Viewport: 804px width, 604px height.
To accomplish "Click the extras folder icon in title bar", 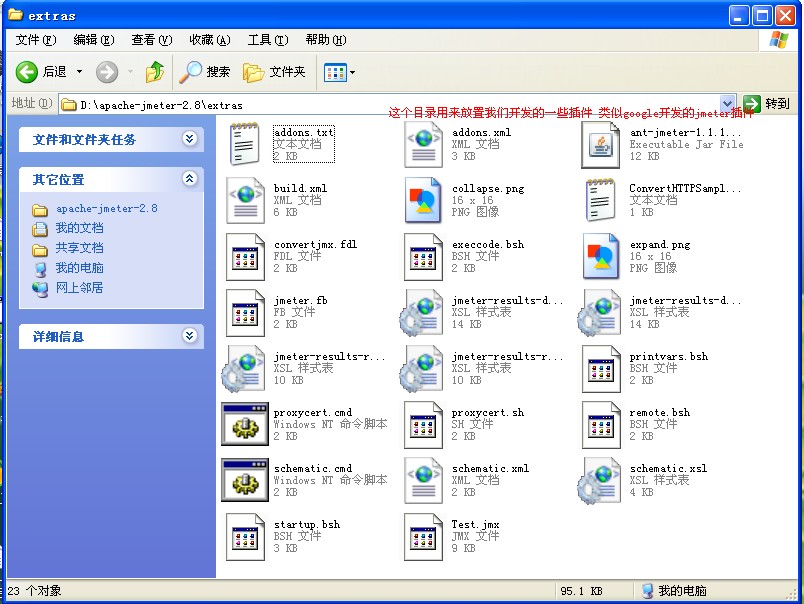I will pos(15,15).
